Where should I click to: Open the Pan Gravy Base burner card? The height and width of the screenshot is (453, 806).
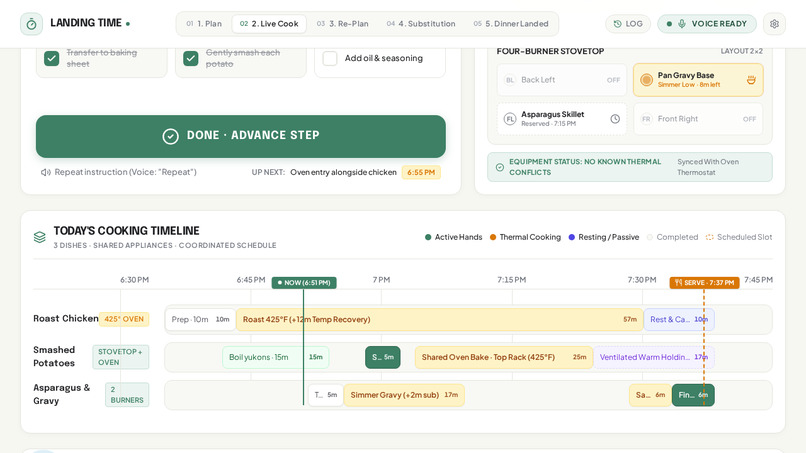tap(698, 80)
